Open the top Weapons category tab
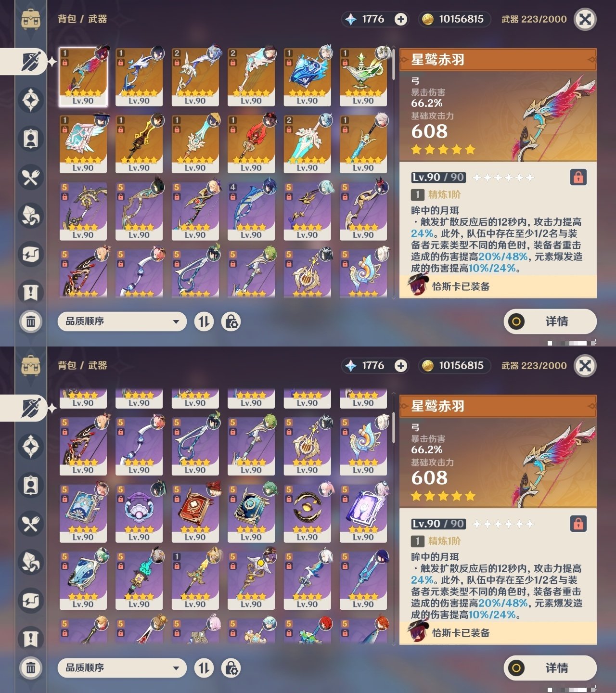Screen dimensions: 616x693 coord(30,62)
